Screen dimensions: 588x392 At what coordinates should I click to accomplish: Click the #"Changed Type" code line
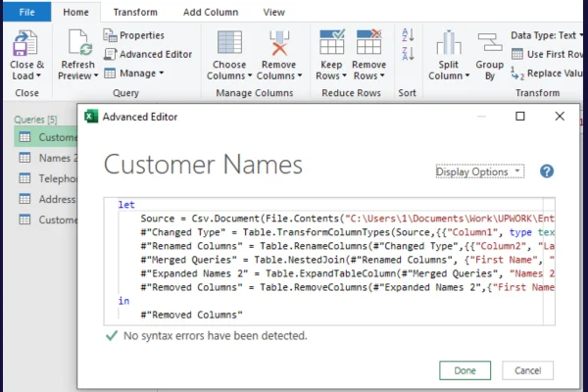click(347, 232)
